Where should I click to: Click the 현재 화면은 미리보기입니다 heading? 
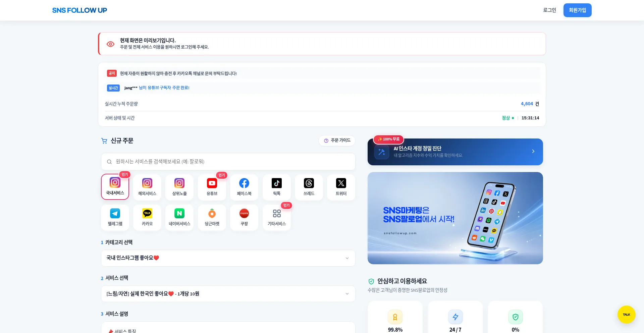(x=148, y=40)
